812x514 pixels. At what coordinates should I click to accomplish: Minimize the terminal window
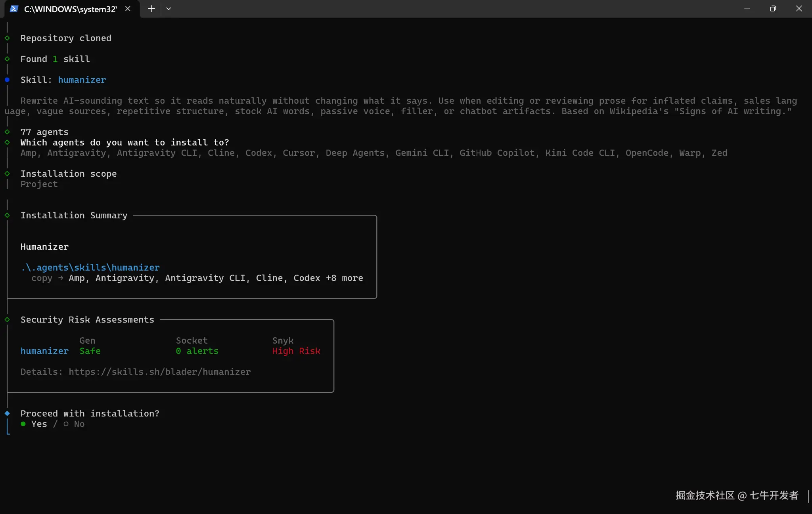pyautogui.click(x=747, y=9)
